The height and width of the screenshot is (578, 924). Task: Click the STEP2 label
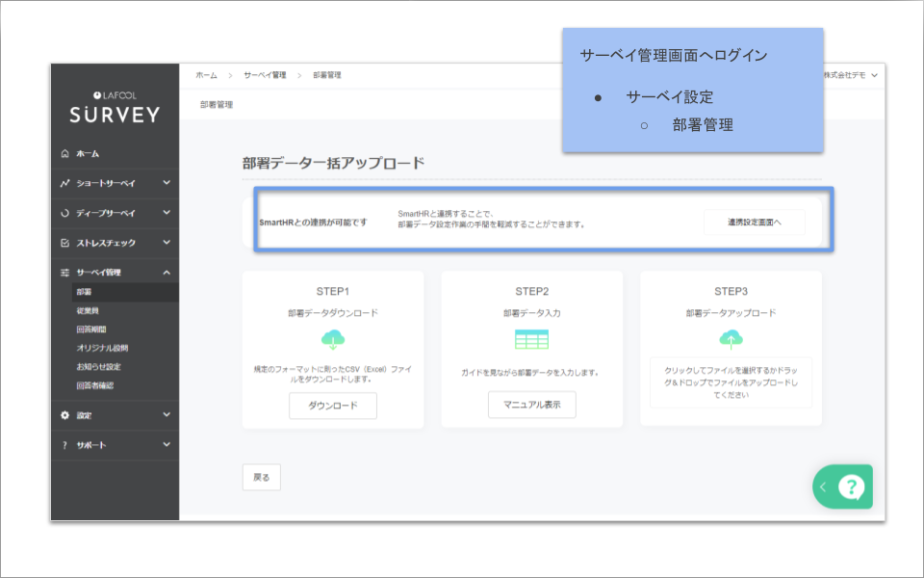[x=531, y=291]
